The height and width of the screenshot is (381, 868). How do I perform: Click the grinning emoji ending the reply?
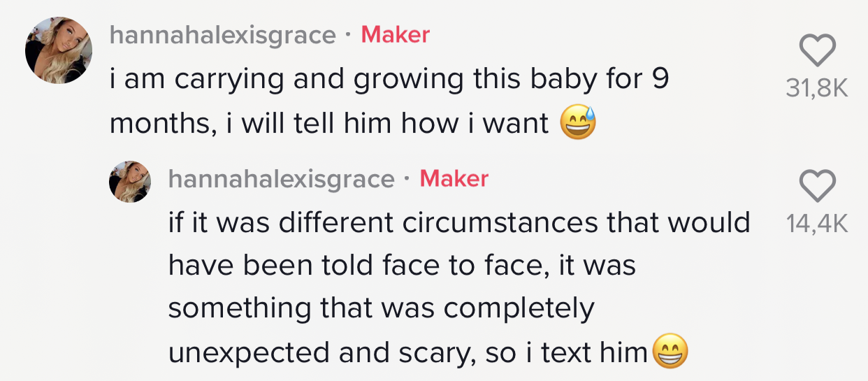670,352
